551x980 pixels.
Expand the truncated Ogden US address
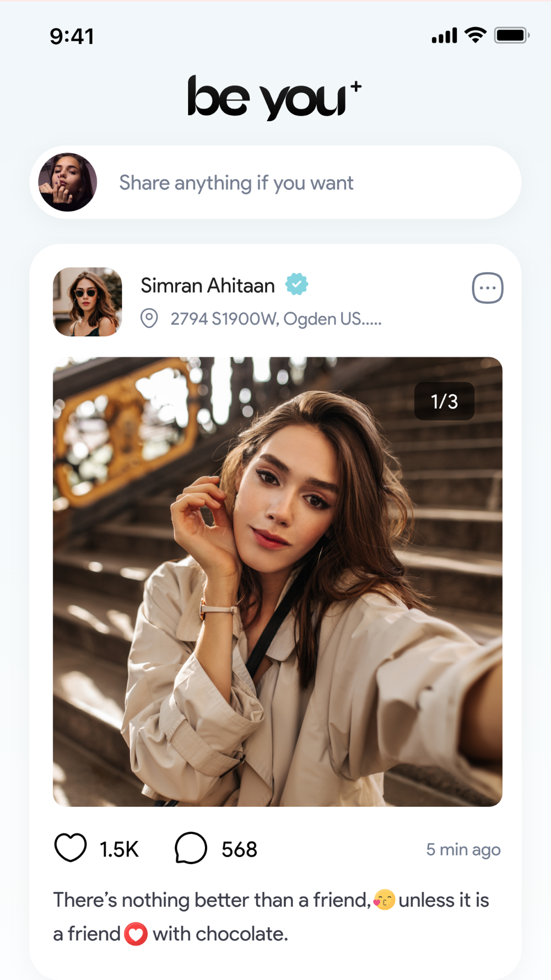[x=275, y=319]
